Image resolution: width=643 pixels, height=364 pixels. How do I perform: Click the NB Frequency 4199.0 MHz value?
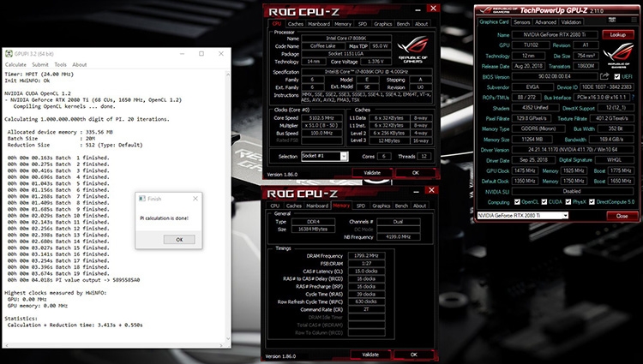[x=398, y=236]
